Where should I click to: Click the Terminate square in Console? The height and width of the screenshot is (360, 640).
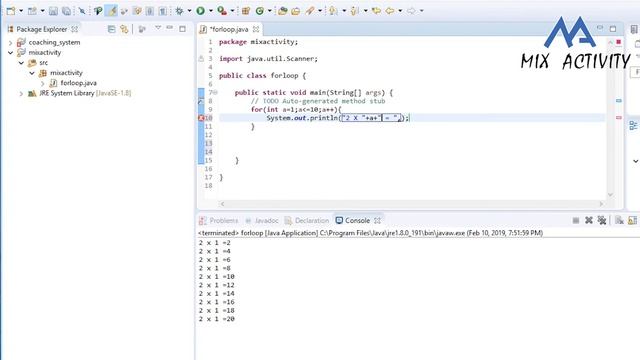pos(576,220)
